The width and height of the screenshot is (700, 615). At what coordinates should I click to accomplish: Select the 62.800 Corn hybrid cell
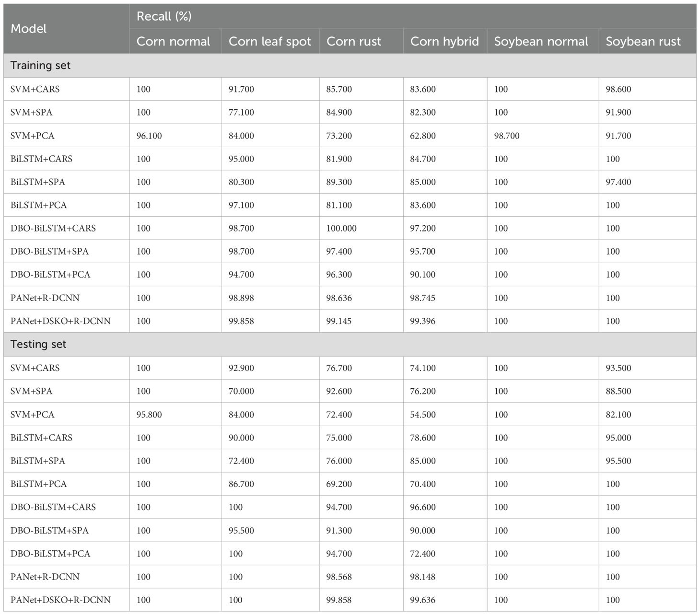tap(423, 136)
